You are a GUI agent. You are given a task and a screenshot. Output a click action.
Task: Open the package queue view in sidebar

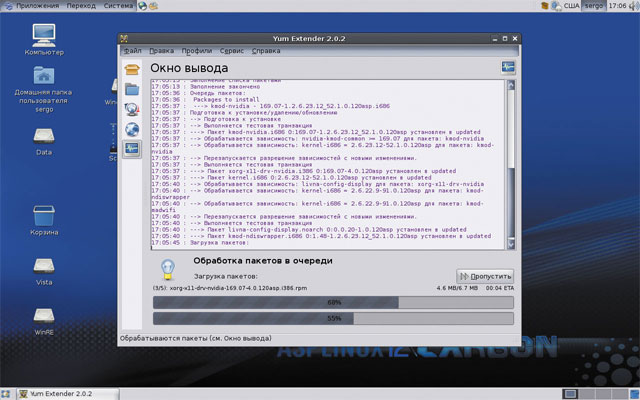pos(132,109)
